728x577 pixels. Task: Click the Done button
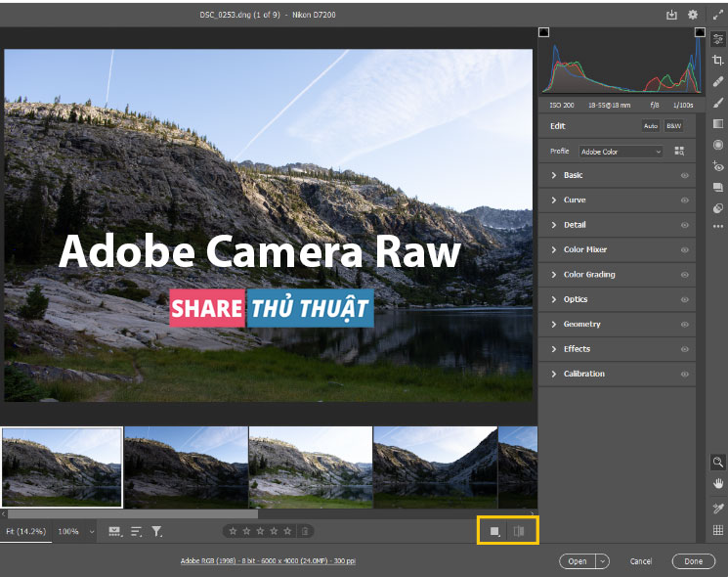point(693,561)
